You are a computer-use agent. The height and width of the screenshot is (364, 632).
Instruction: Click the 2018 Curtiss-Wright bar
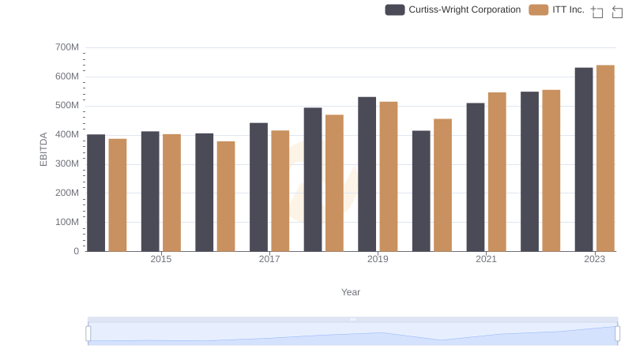click(313, 179)
